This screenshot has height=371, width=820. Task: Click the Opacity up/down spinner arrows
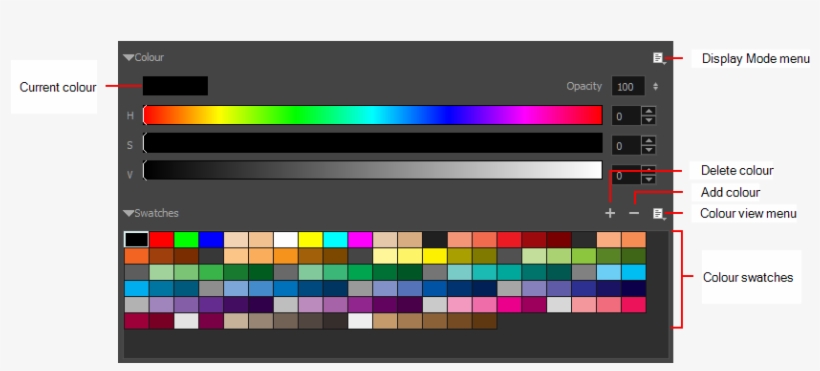(x=655, y=86)
